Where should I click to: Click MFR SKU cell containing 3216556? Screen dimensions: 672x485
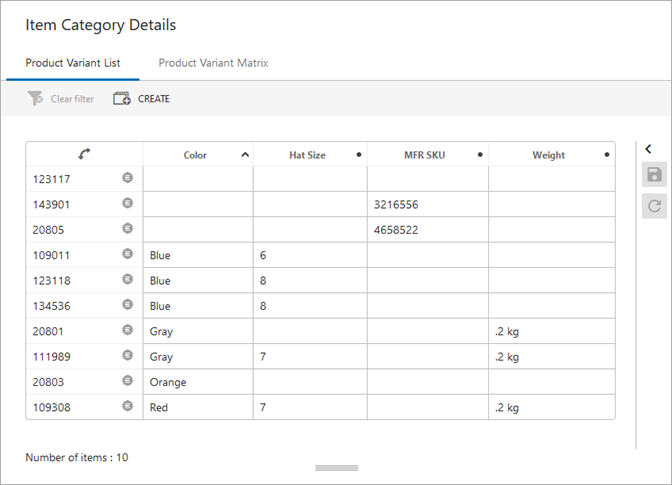coord(427,204)
